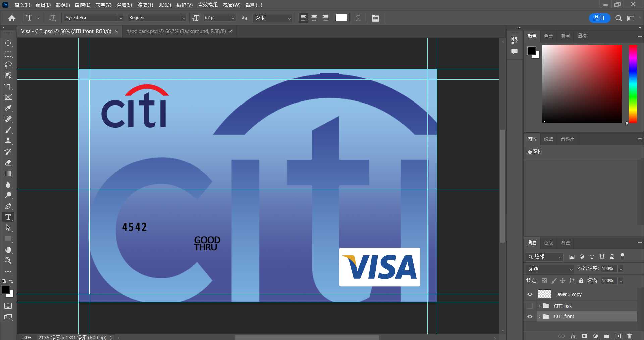644x340 pixels.
Task: Select the Path Selection tool
Action: point(8,228)
